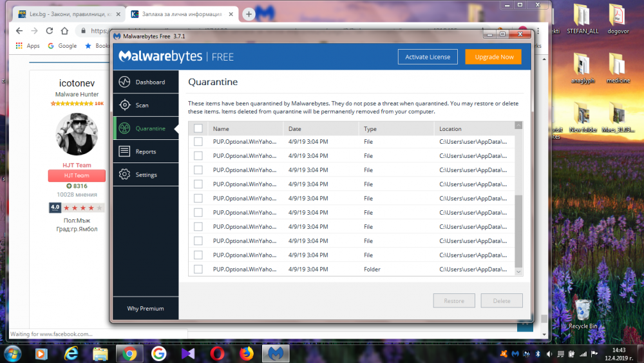The width and height of the screenshot is (644, 363).
Task: Click the Chrome page scroll-down arrow
Action: click(x=544, y=335)
